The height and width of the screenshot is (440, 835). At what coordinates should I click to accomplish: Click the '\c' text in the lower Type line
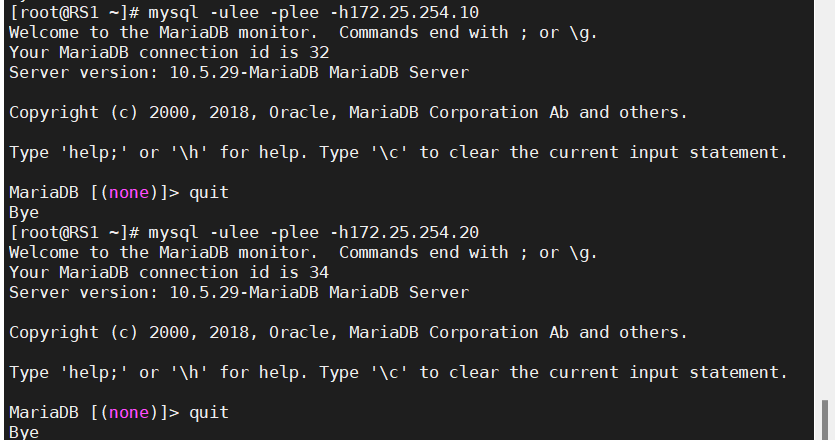389,372
